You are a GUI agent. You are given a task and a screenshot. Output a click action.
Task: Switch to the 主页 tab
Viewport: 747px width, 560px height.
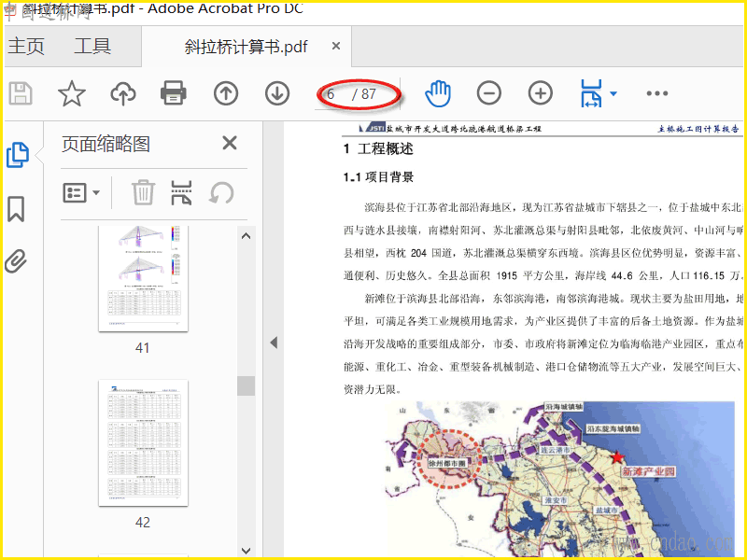coord(26,47)
